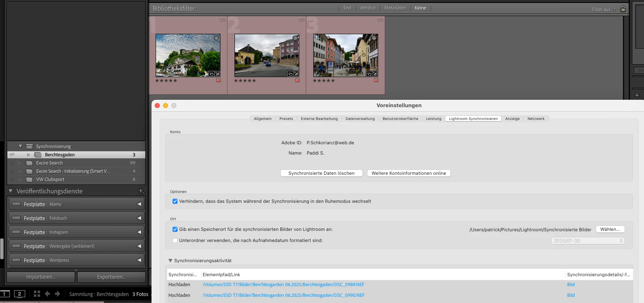Click the Exportieren... button
Screen dimensions: 644x303
pyautogui.click(x=111, y=277)
